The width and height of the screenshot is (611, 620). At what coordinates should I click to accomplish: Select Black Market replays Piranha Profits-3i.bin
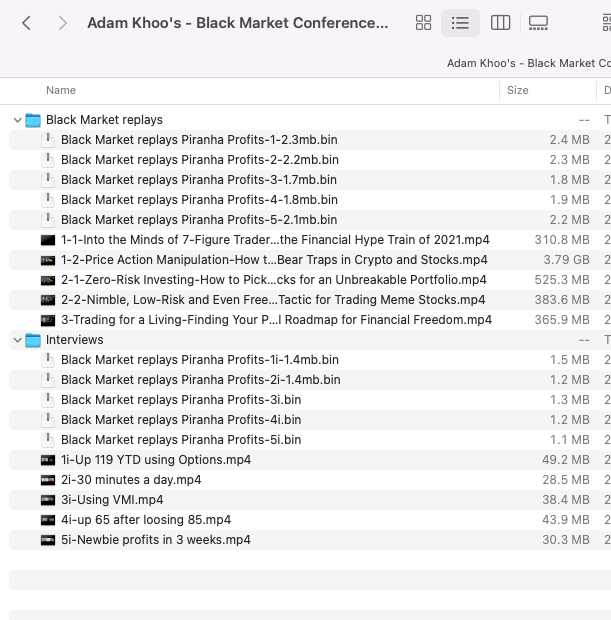coord(310,400)
